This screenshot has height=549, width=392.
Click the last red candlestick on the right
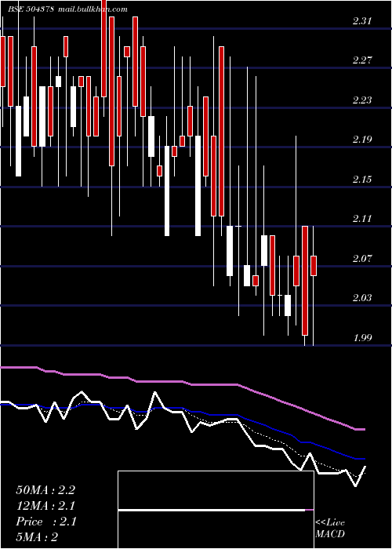click(314, 266)
